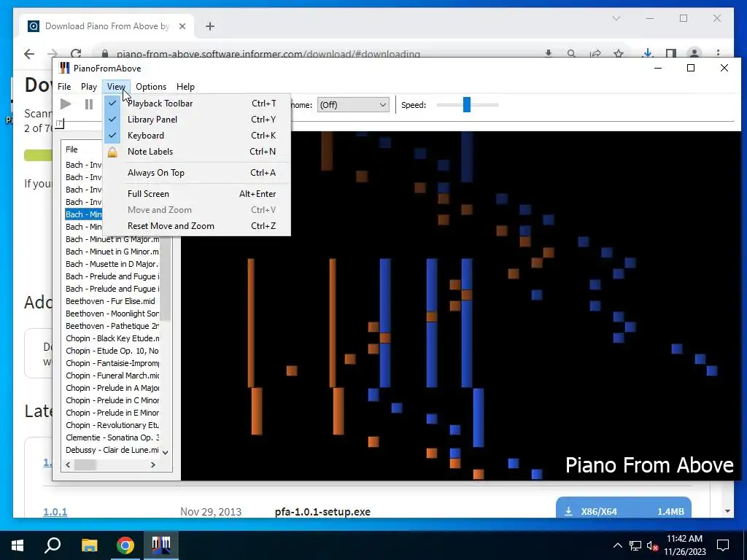Image resolution: width=747 pixels, height=560 pixels.
Task: Click the network tray icon
Action: click(x=635, y=545)
